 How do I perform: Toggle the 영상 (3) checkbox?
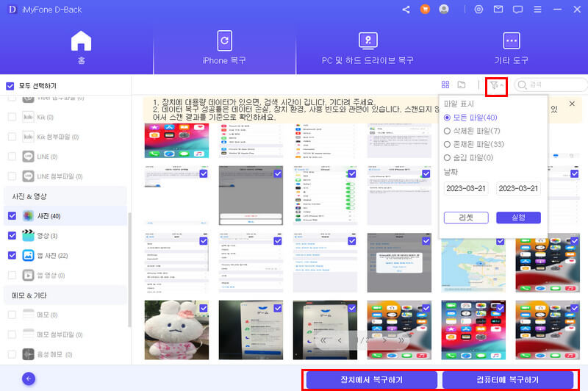coord(12,235)
